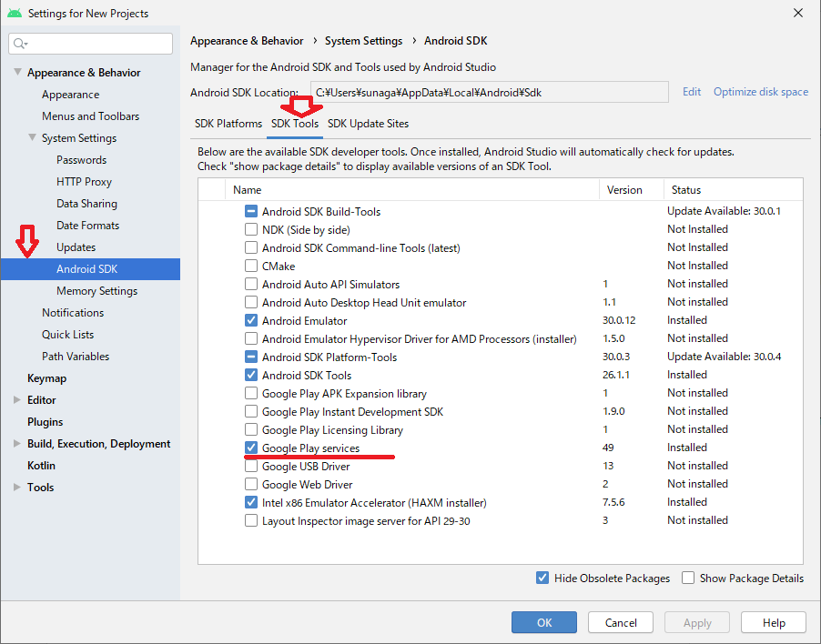Uncheck Google Play services
Viewport: 821px width, 644px height.
[251, 448]
